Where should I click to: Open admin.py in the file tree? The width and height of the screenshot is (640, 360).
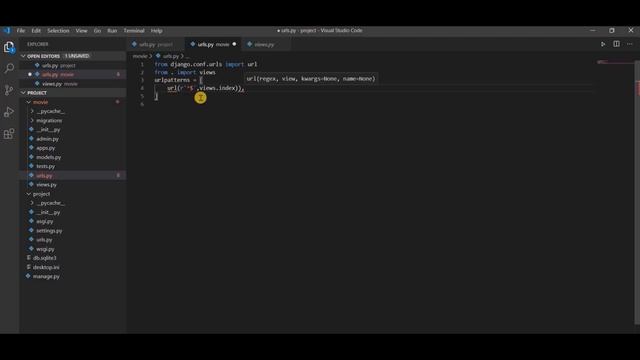point(73,139)
